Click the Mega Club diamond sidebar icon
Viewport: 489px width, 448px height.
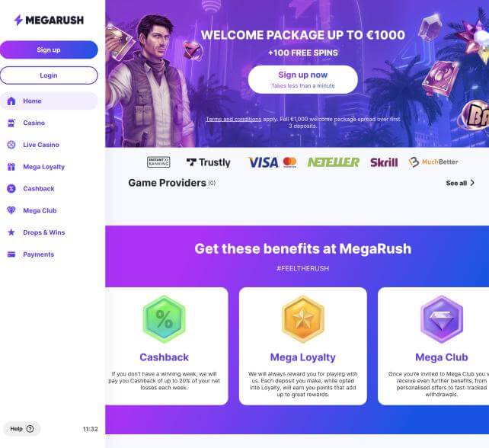coord(11,210)
